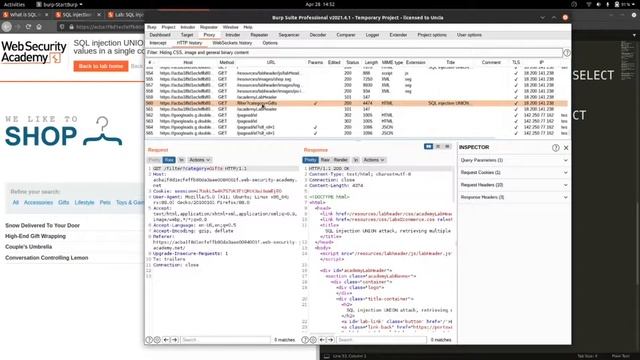Open Inspector help icon
Viewport: 640px width, 360px height.
556,148
